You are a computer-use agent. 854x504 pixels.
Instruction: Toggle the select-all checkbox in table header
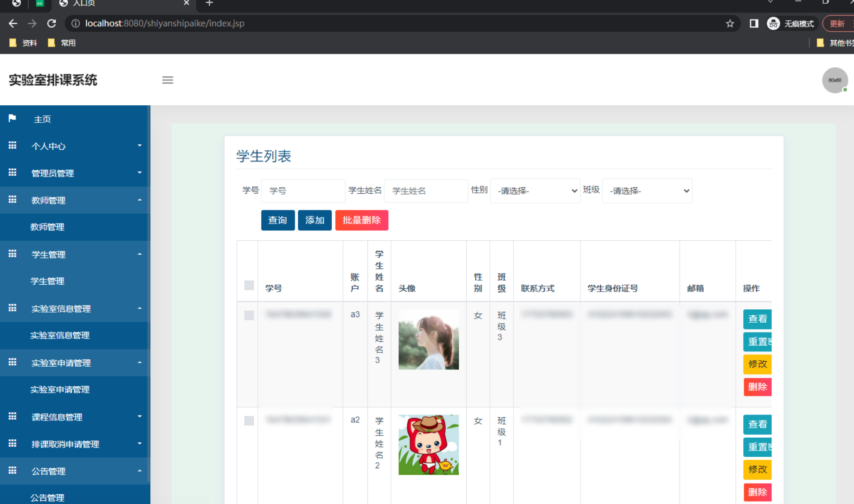click(x=249, y=285)
